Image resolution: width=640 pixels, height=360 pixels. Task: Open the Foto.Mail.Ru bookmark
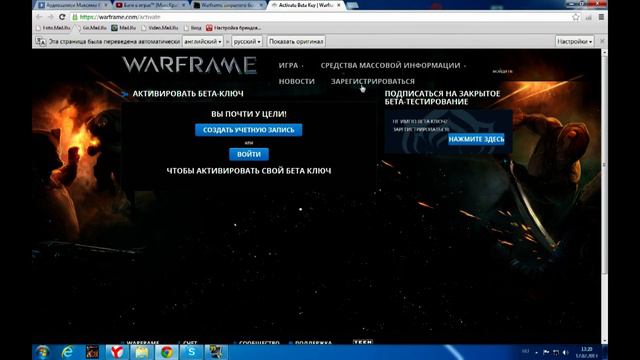(x=53, y=28)
